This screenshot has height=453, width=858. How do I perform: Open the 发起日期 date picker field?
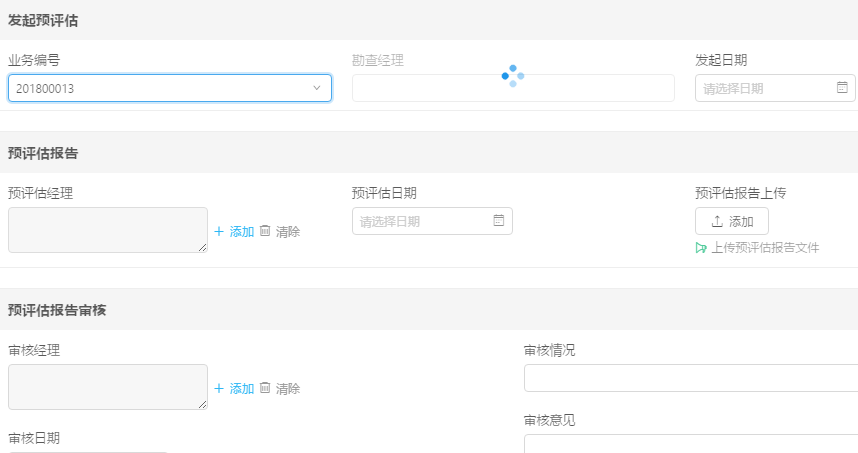tap(775, 88)
